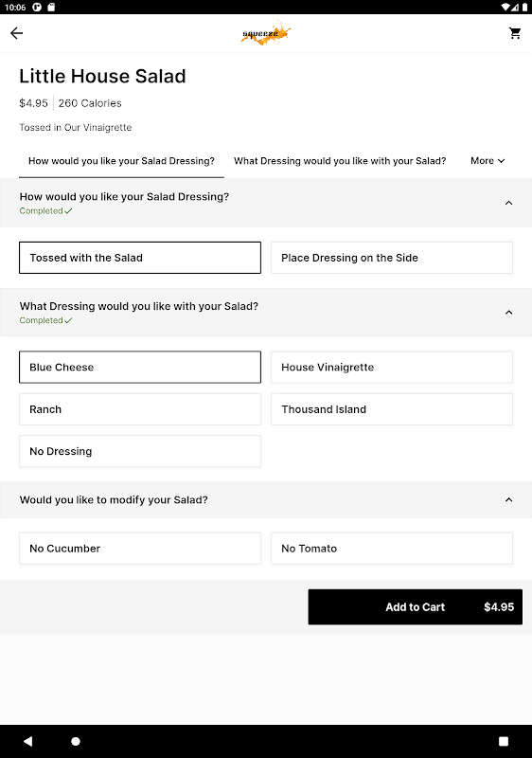532x758 pixels.
Task: Select House Vinaigrette dressing
Action: click(x=392, y=367)
